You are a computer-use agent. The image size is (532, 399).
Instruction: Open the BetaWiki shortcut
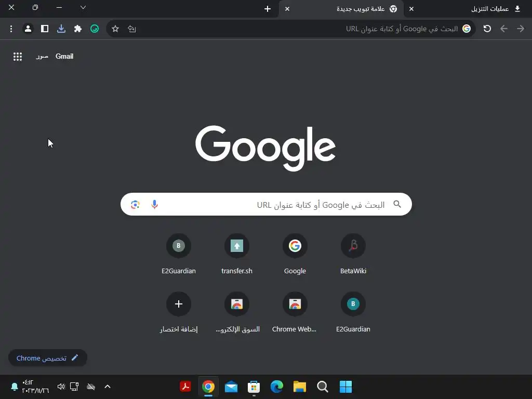pos(353,253)
